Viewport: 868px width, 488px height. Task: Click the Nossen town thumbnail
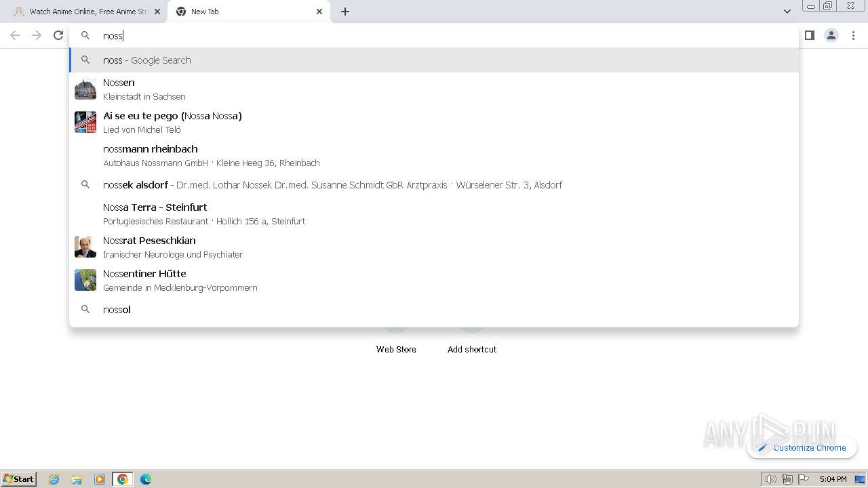[85, 89]
